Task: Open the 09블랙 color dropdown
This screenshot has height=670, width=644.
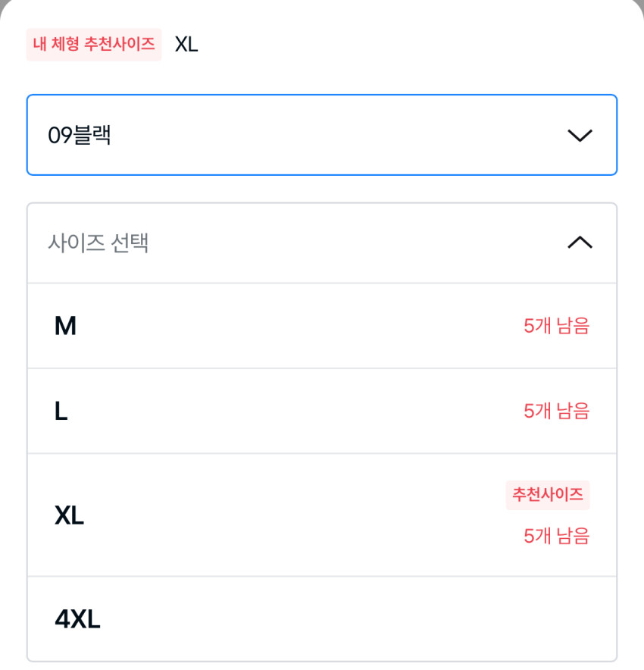Action: pos(322,135)
